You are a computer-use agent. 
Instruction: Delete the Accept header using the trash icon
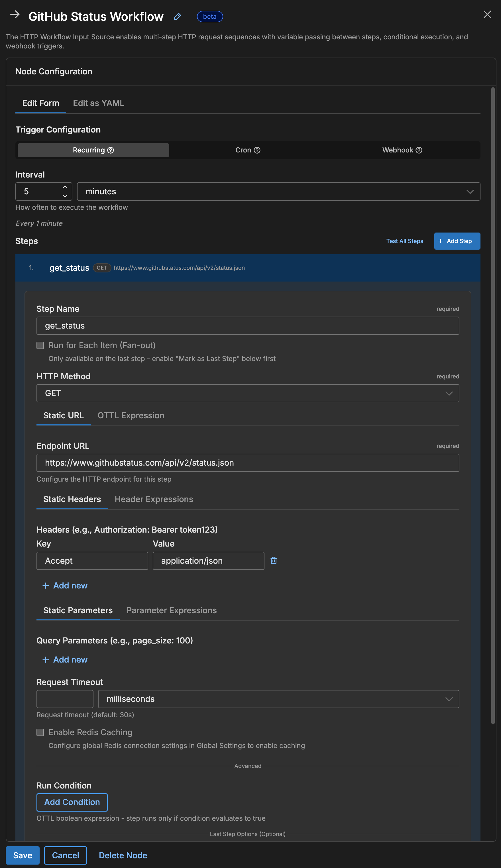(273, 561)
